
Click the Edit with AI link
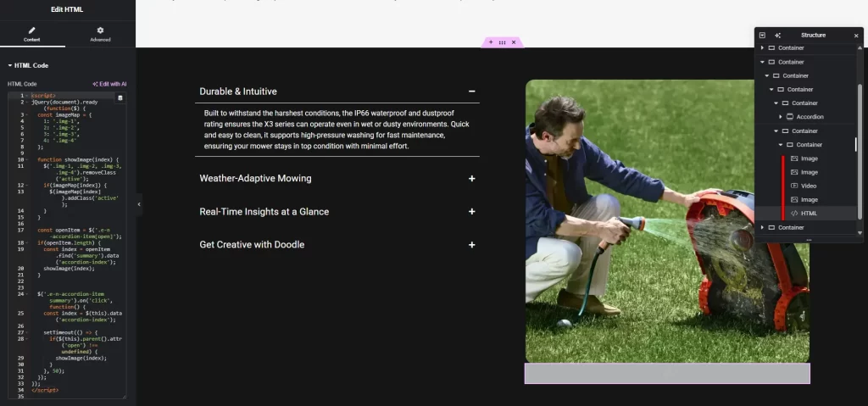109,84
